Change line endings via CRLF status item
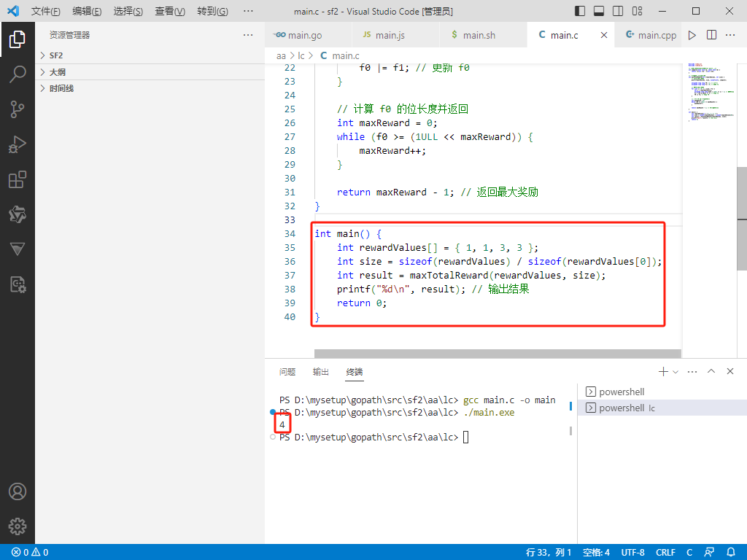Screen dimensions: 747x560 point(665,553)
